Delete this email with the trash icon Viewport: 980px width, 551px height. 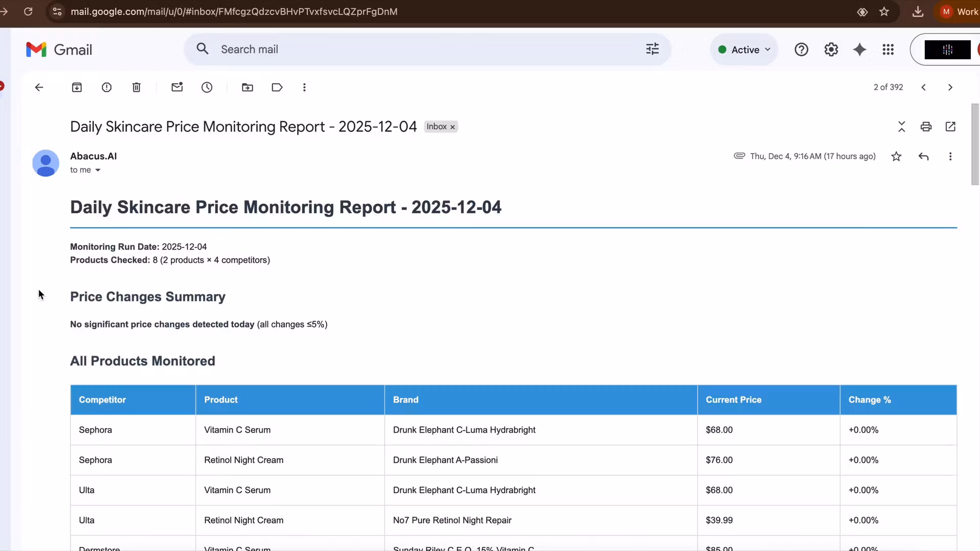pos(136,87)
